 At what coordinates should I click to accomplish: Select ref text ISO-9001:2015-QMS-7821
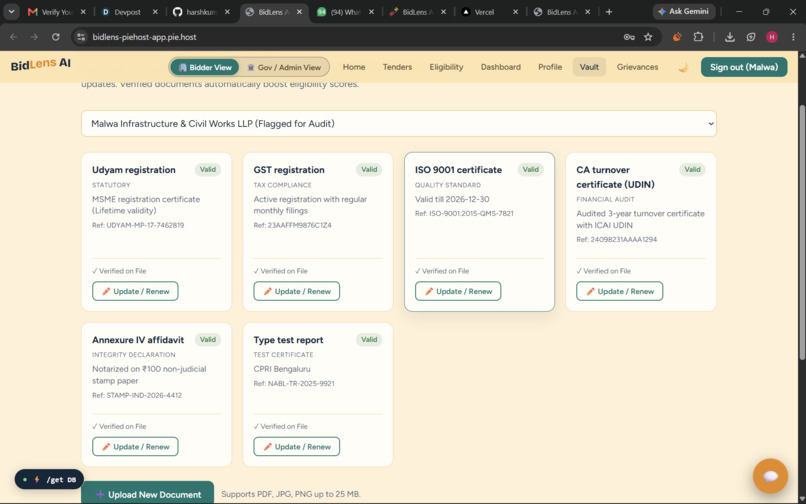coord(471,213)
